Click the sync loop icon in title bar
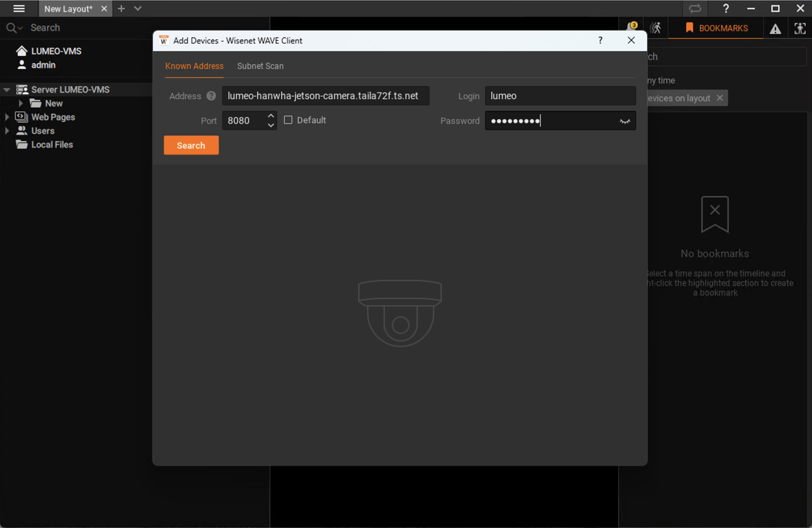 pyautogui.click(x=695, y=9)
